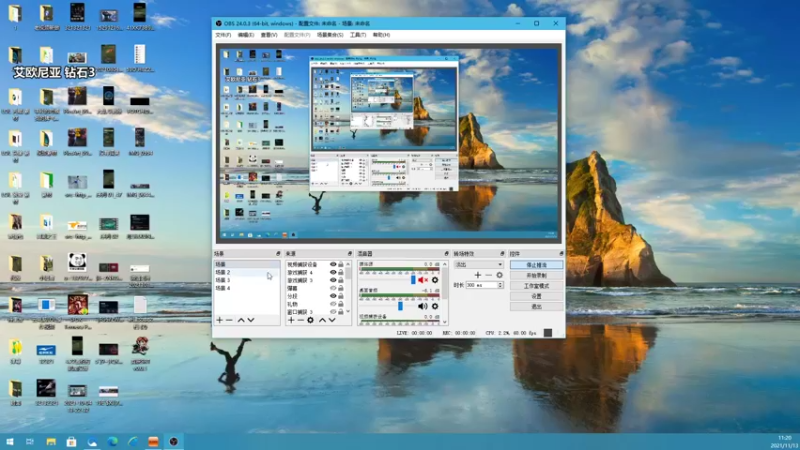Select 场景 2 in the scenes list
Viewport: 800px width, 450px height.
(x=247, y=272)
